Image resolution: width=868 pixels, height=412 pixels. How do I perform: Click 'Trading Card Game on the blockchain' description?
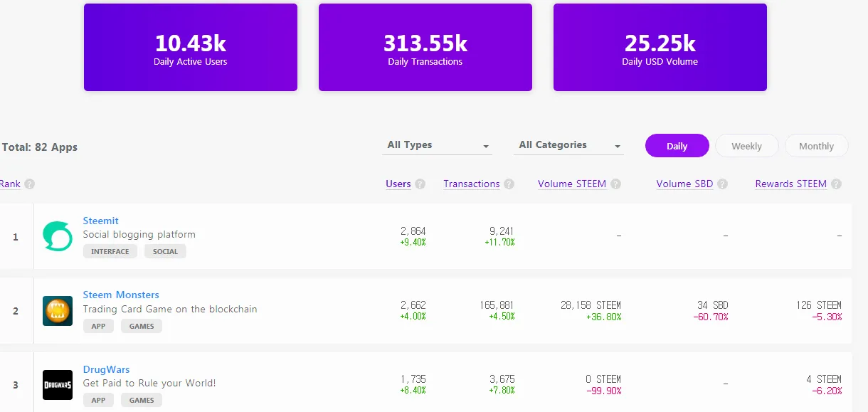(x=170, y=309)
